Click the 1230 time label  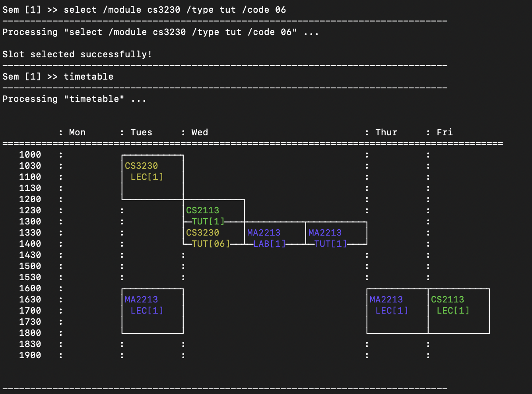(x=30, y=211)
